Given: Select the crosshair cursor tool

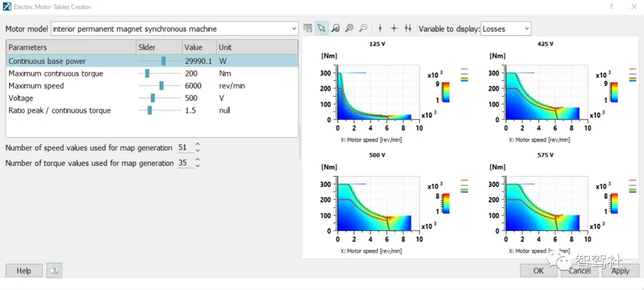Looking at the screenshot, I should tap(394, 28).
